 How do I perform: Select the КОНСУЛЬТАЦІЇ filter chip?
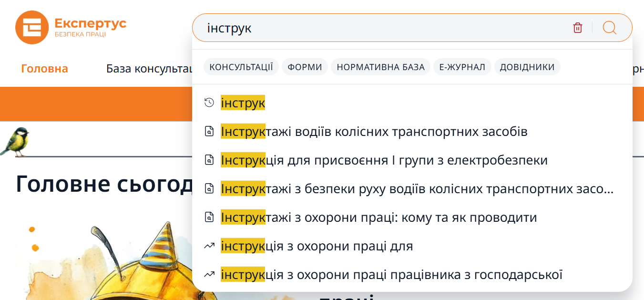coord(241,67)
